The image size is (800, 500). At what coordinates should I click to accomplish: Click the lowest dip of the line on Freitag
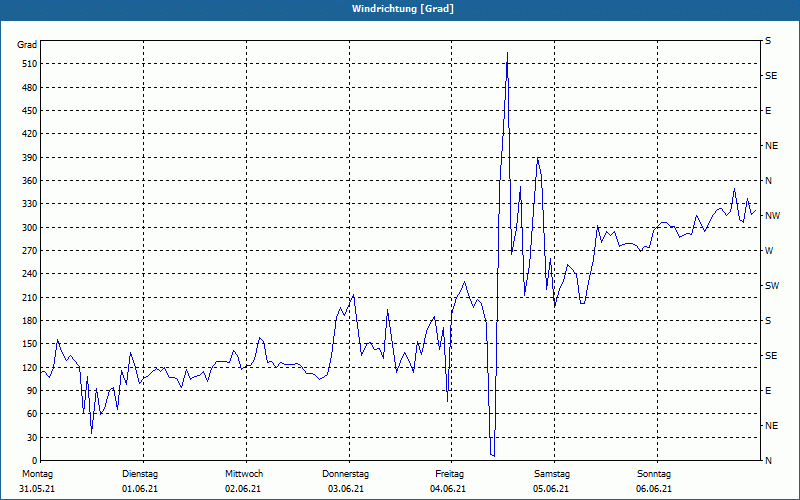click(493, 456)
